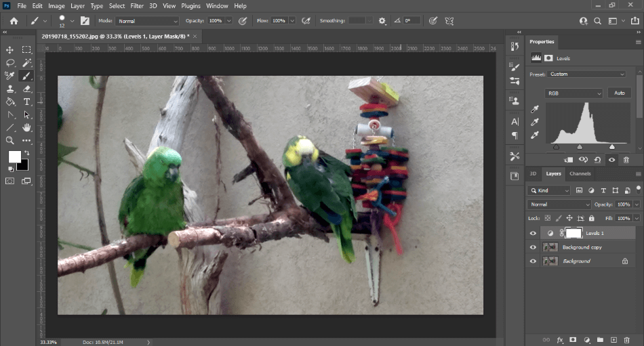Screen dimensions: 644x346
Task: Select the Magic Wand tool
Action: (x=26, y=63)
